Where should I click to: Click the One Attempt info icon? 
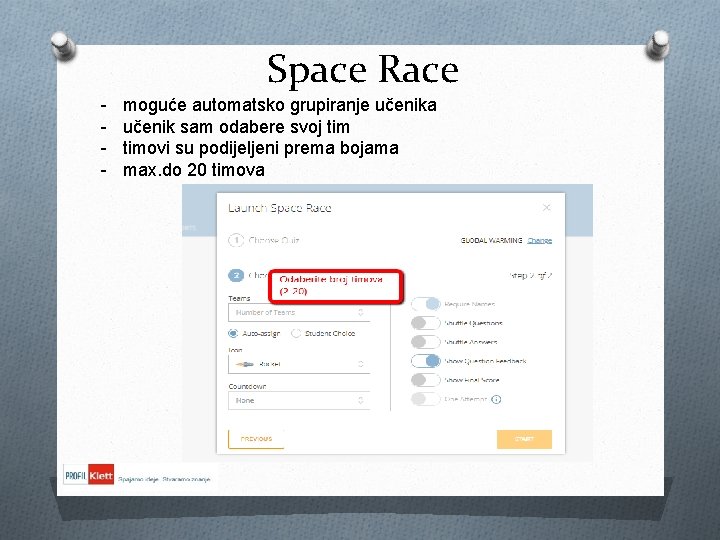click(496, 399)
